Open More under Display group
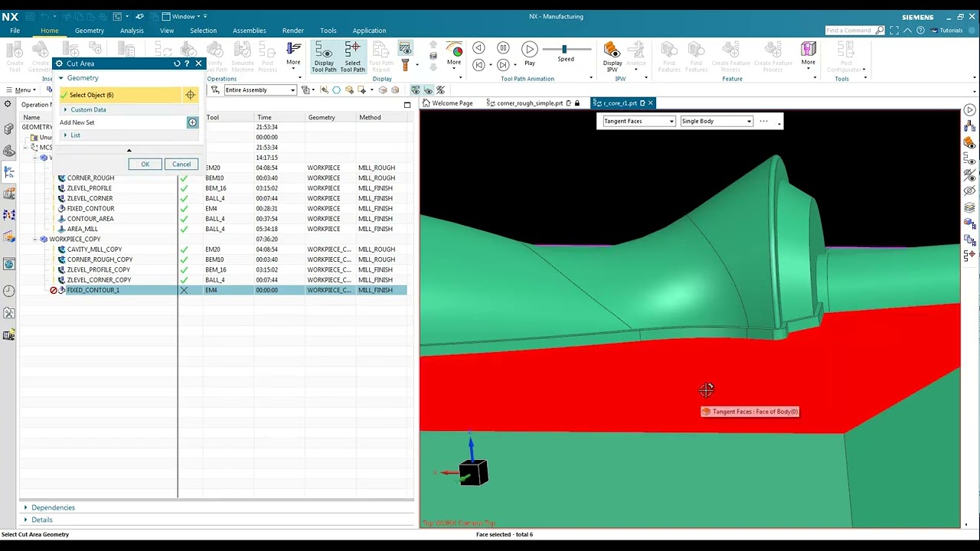The width and height of the screenshot is (980, 551). 454,55
